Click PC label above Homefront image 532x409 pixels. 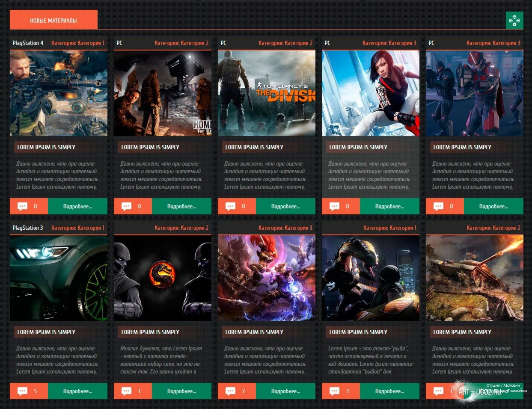tap(119, 43)
